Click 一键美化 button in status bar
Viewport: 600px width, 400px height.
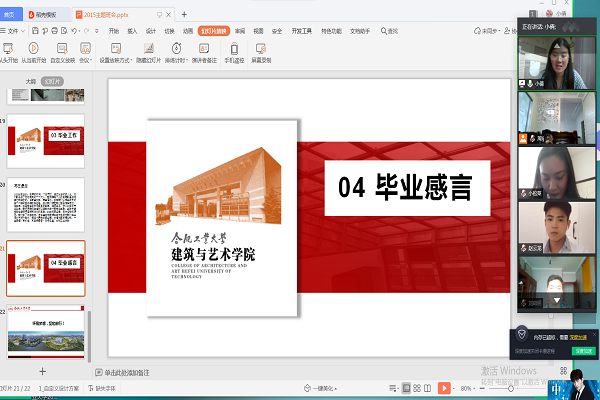click(x=325, y=387)
